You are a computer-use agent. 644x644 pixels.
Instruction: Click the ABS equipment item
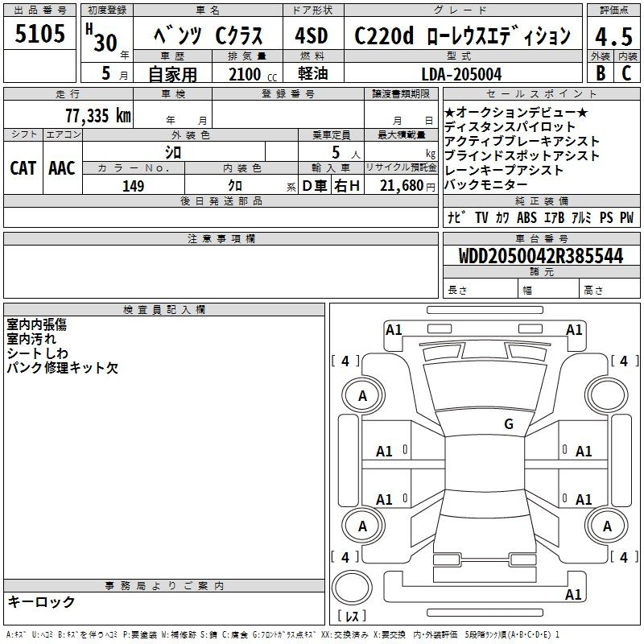(526, 217)
